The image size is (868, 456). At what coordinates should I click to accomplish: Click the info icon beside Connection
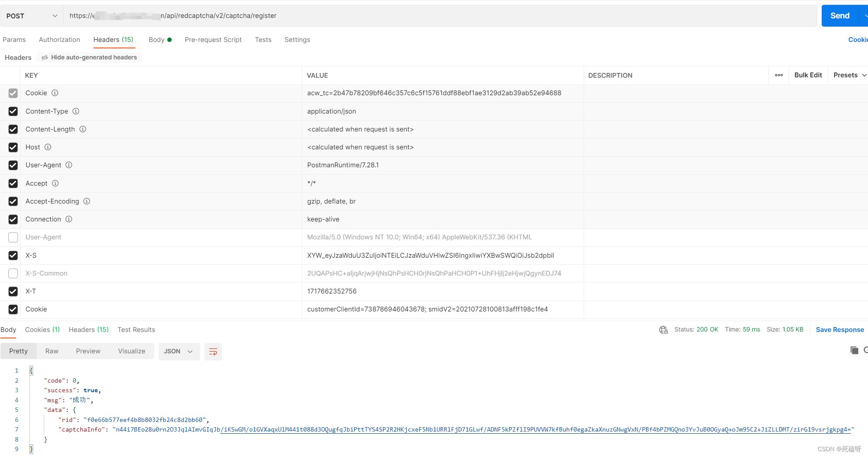(x=69, y=219)
